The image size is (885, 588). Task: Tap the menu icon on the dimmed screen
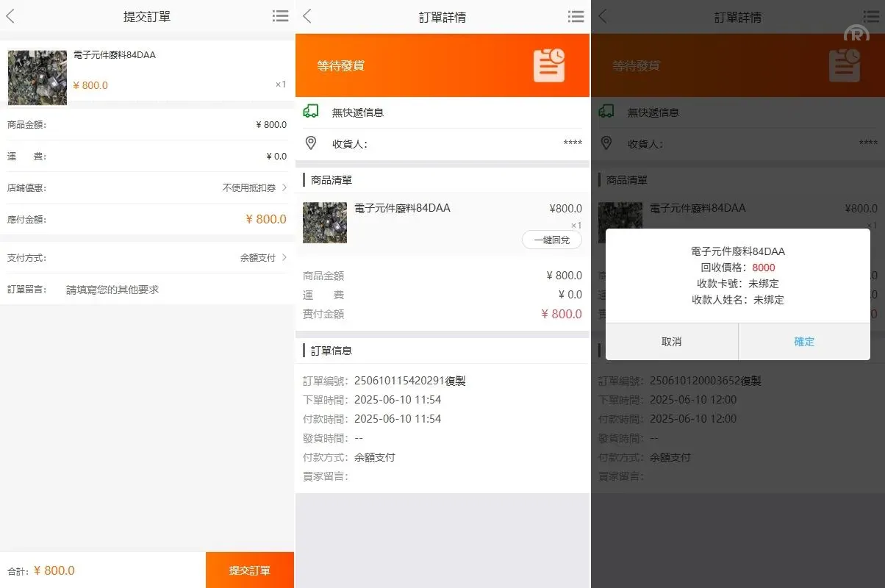click(872, 16)
